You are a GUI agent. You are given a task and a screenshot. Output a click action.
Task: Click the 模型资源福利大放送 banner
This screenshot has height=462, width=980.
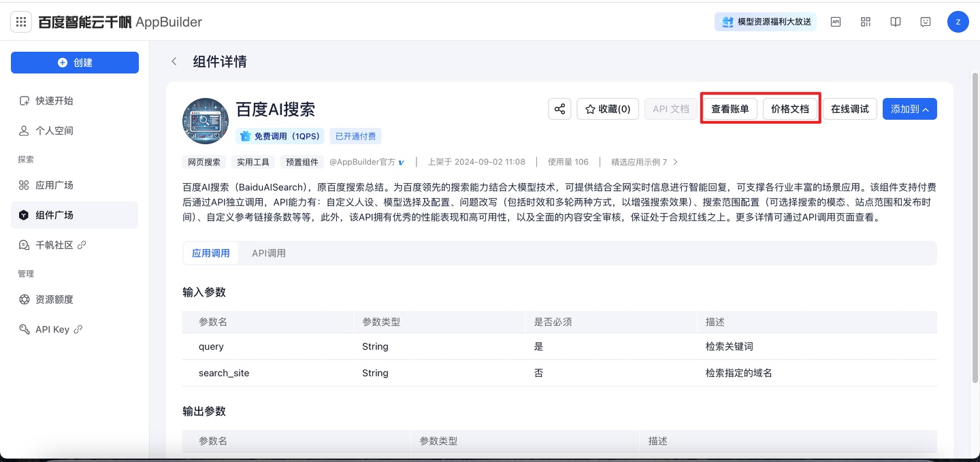pos(766,22)
